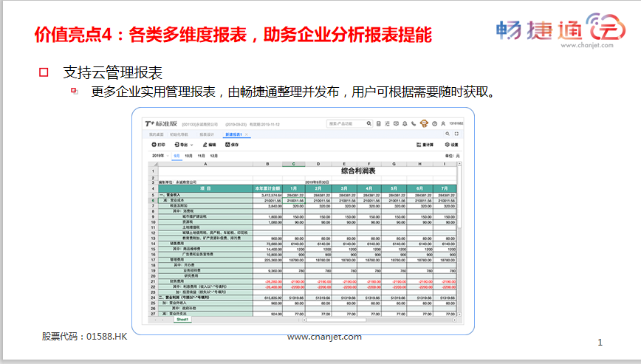Click the phone support icon

[x=414, y=123]
